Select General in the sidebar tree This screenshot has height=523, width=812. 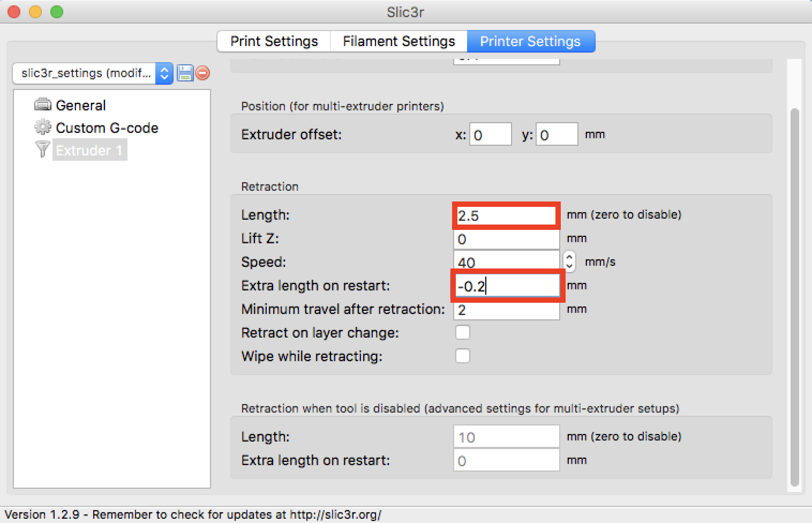(81, 105)
